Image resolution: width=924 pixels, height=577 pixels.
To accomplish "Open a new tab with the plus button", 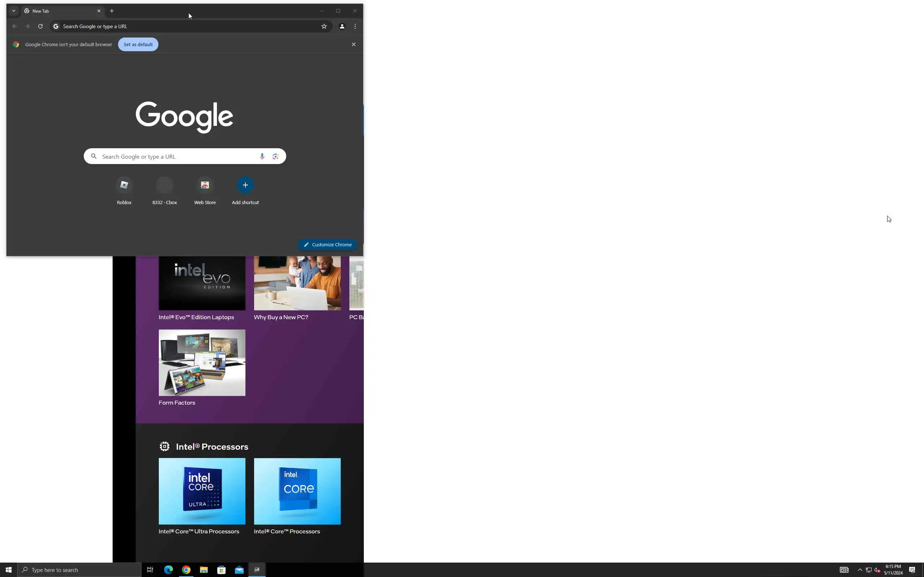I will coord(112,11).
